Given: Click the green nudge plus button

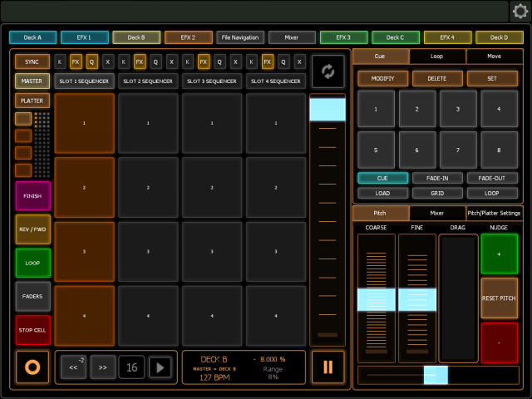Looking at the screenshot, I should pos(500,254).
